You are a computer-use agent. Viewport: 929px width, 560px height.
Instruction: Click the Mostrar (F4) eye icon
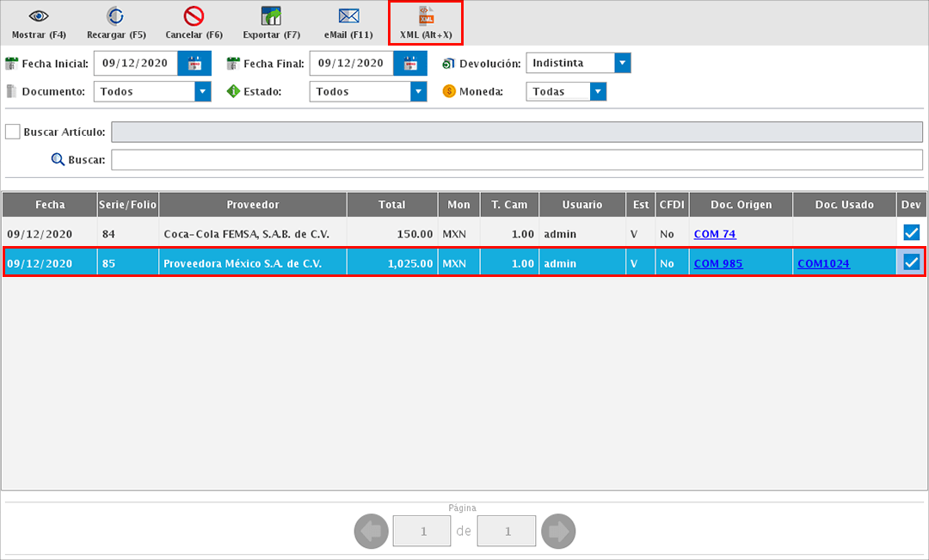37,15
